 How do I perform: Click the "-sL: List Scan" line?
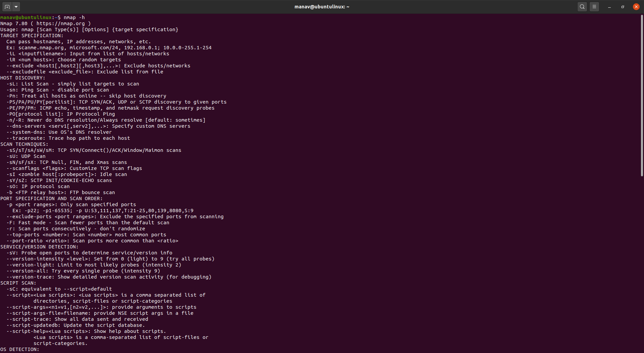point(73,84)
